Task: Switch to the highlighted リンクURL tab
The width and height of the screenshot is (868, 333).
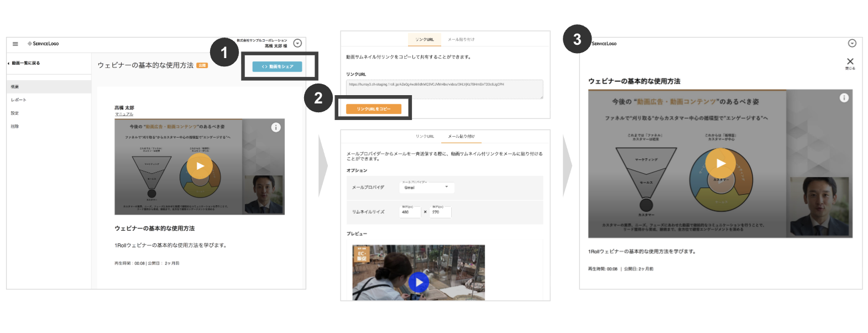Action: 425,40
